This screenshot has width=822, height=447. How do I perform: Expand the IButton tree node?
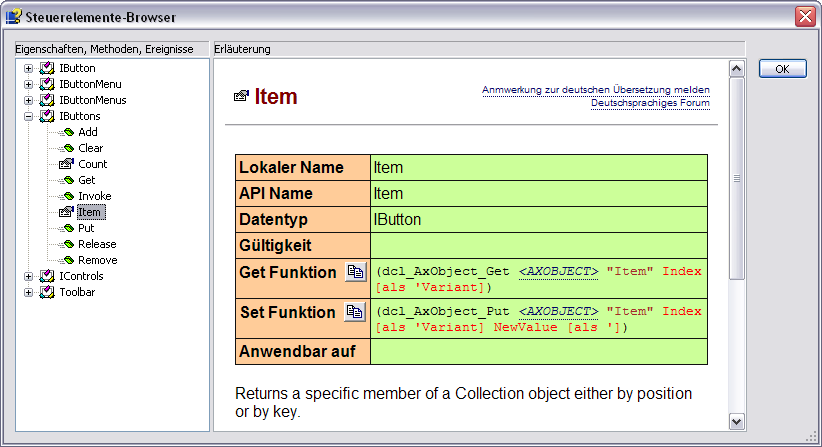[x=28, y=68]
